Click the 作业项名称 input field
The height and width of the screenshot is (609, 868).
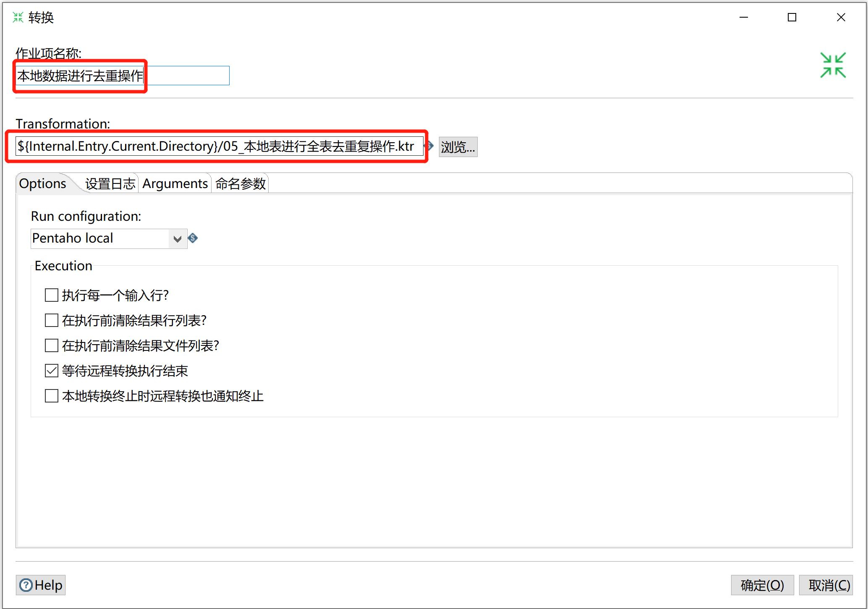click(123, 76)
